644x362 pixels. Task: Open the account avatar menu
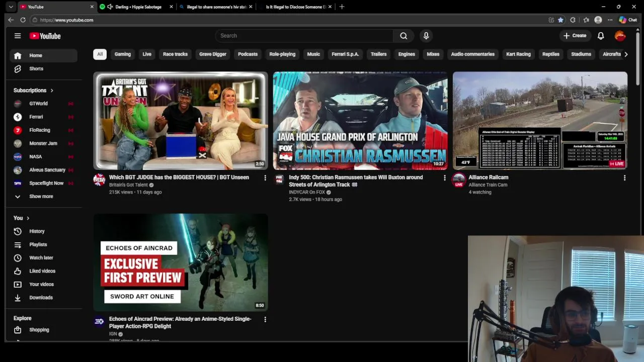tap(620, 36)
